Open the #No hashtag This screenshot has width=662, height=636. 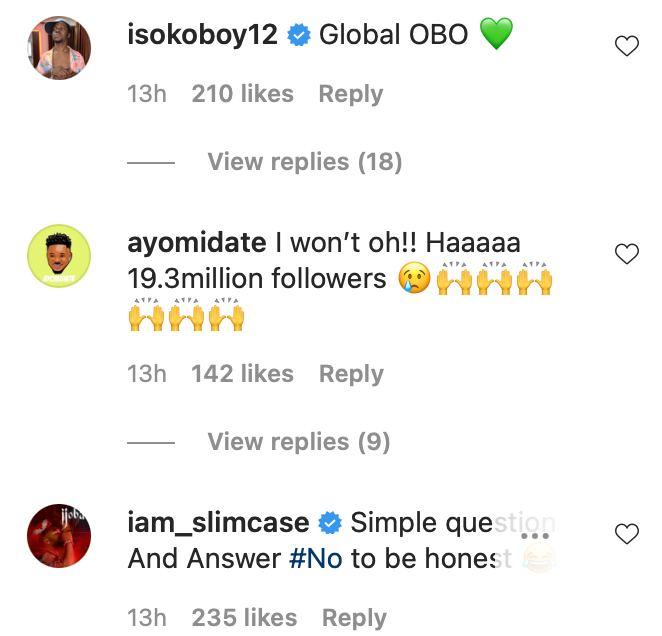tap(315, 559)
